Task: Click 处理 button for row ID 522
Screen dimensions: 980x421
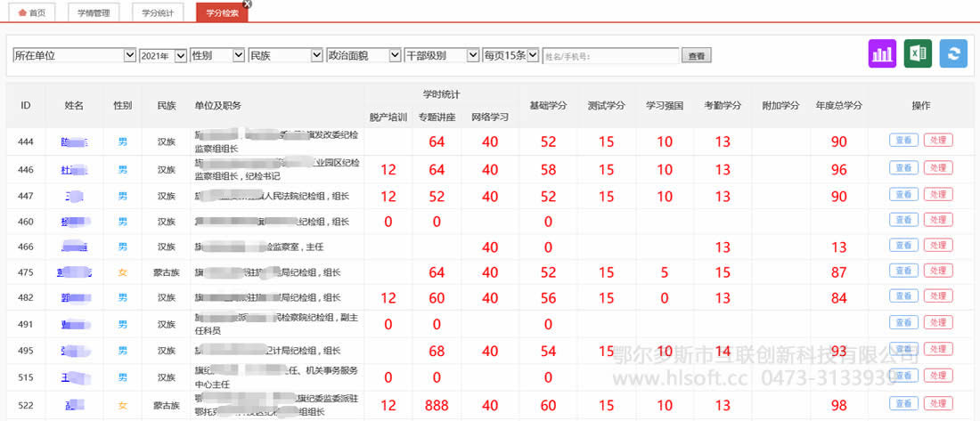Action: click(938, 403)
